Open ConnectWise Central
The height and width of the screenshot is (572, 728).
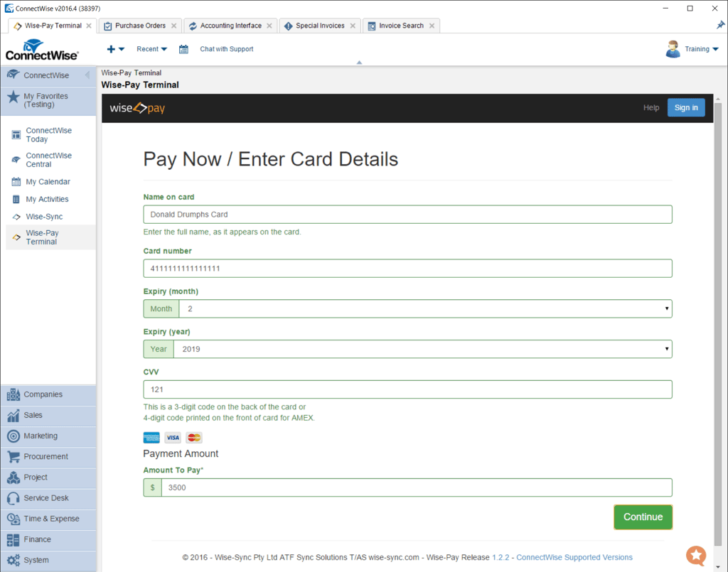pos(49,160)
